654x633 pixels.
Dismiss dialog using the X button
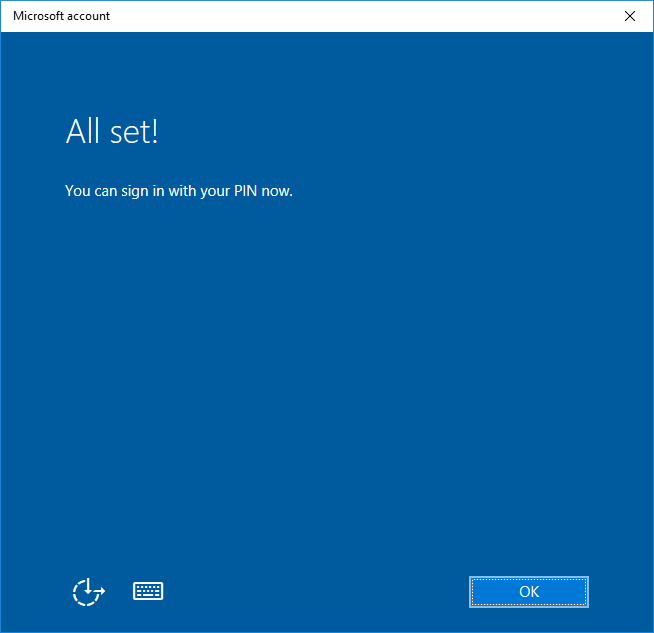coord(629,16)
